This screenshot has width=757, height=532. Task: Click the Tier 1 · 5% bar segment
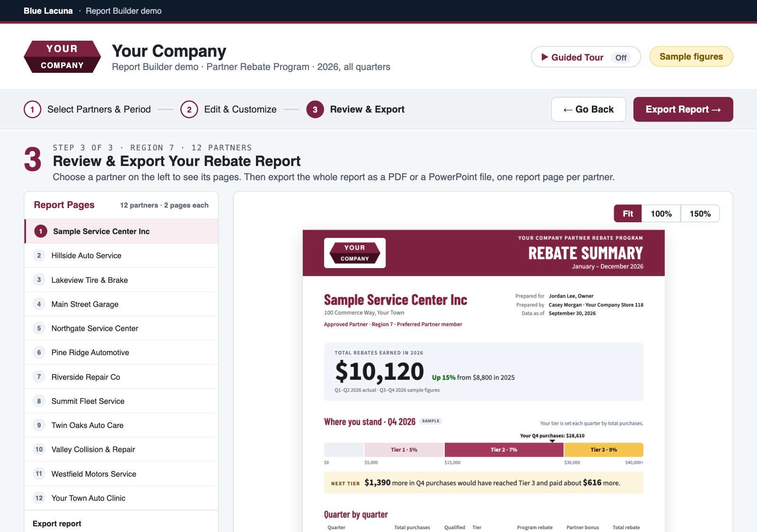(x=404, y=450)
